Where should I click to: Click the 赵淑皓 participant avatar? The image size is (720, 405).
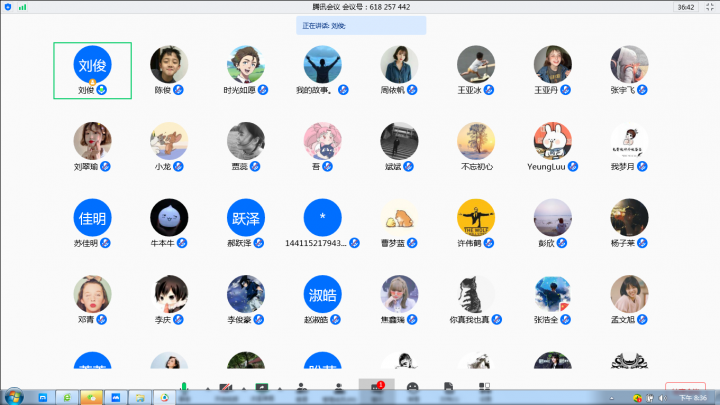coord(322,294)
